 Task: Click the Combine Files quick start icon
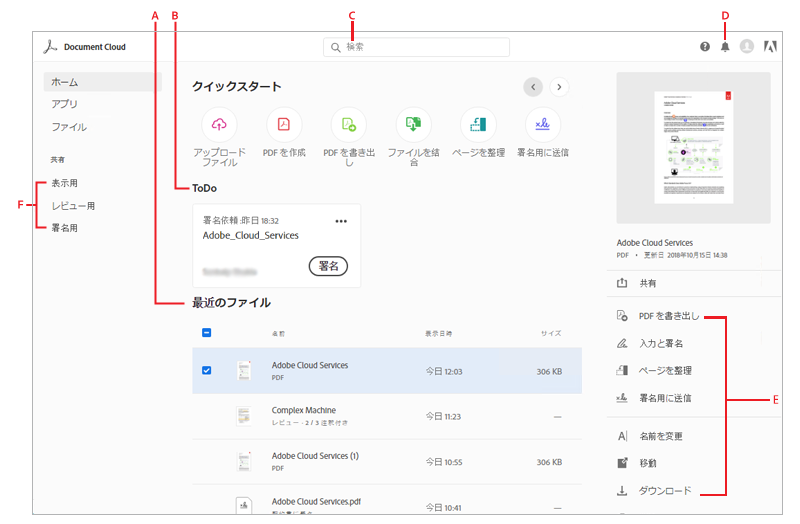pos(414,124)
